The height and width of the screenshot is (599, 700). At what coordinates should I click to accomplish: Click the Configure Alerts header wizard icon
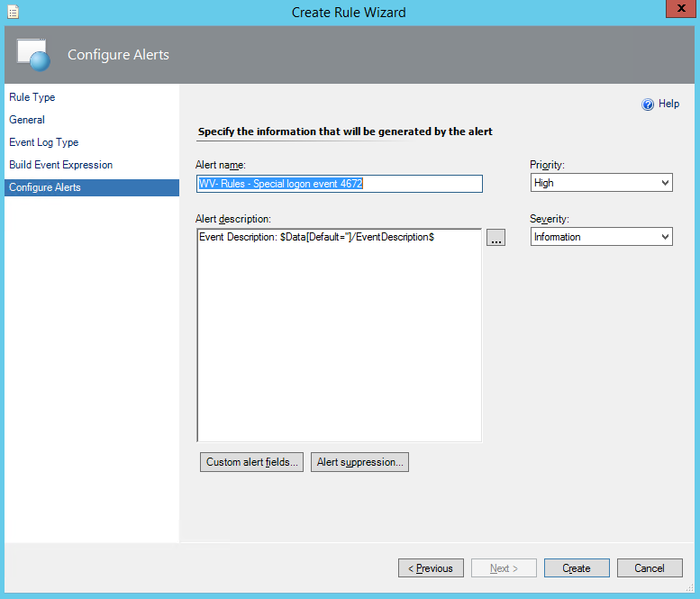click(x=35, y=56)
